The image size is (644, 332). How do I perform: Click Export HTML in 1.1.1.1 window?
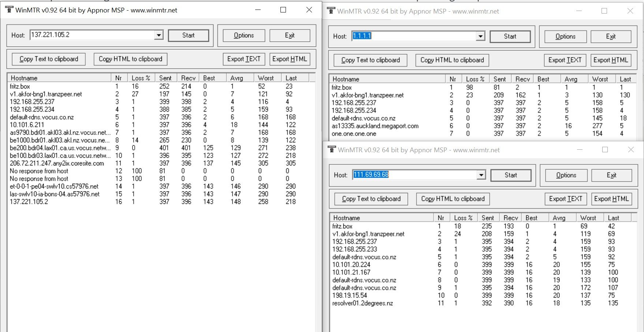pyautogui.click(x=611, y=60)
